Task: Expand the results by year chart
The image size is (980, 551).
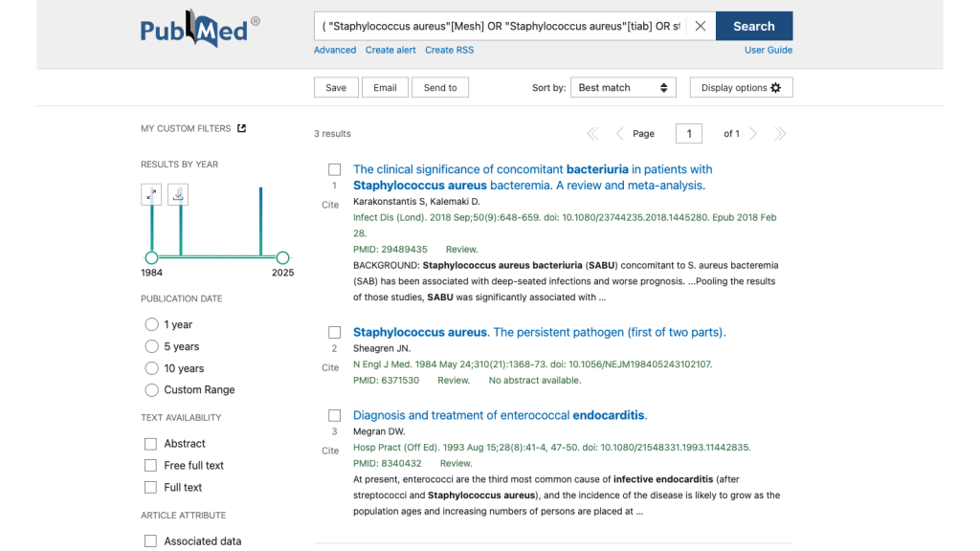Action: click(151, 195)
